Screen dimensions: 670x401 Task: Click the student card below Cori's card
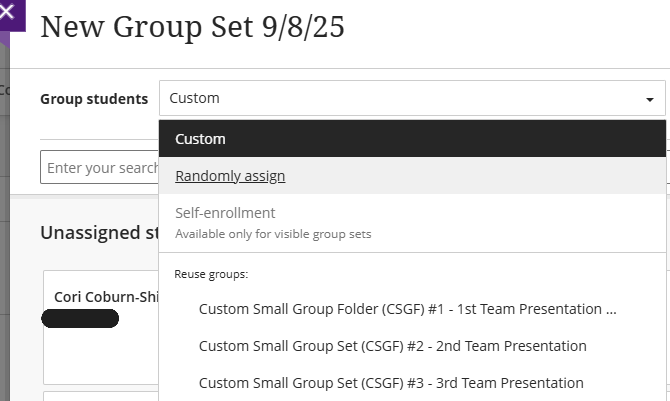pyautogui.click(x=100, y=396)
